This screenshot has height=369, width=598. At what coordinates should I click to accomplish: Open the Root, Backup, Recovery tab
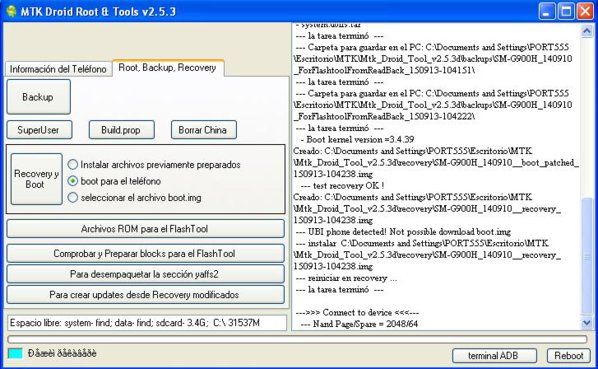[x=168, y=68]
